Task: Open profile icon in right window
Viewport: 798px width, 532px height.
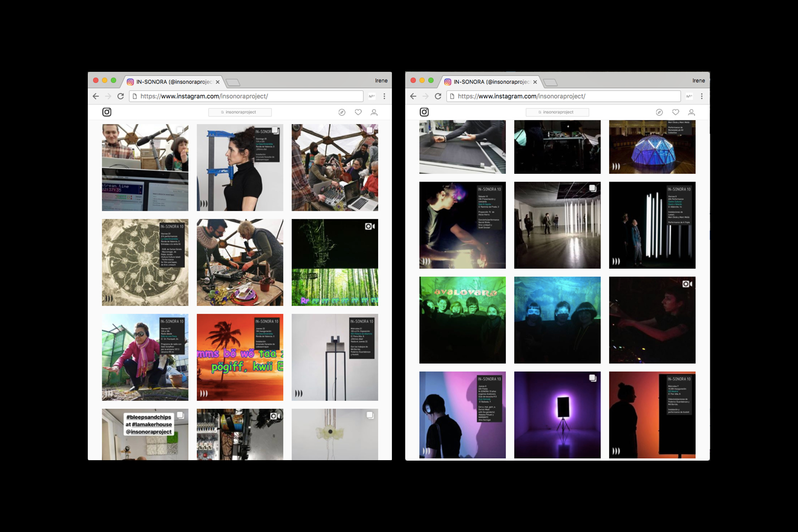Action: (692, 112)
